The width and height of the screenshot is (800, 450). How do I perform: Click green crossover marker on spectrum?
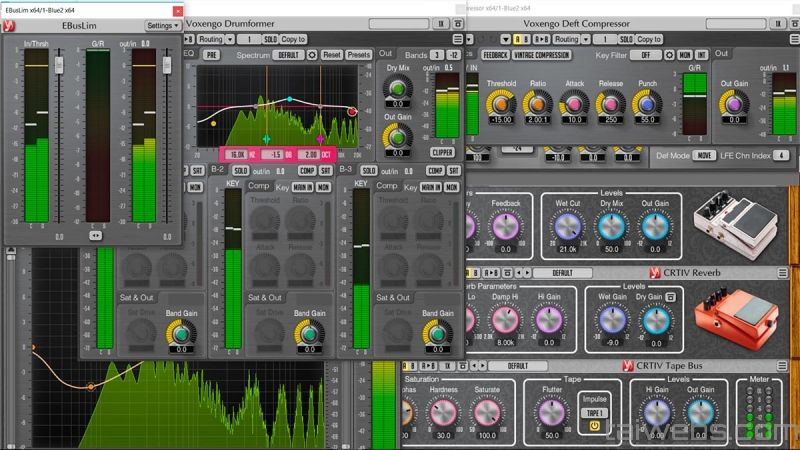(x=266, y=139)
